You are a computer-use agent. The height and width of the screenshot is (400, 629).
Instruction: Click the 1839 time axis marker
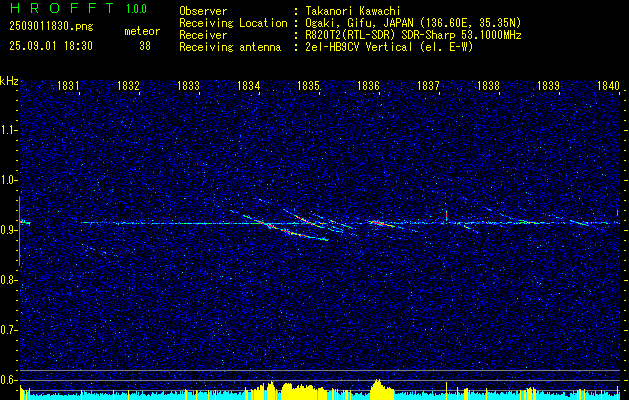tap(548, 86)
